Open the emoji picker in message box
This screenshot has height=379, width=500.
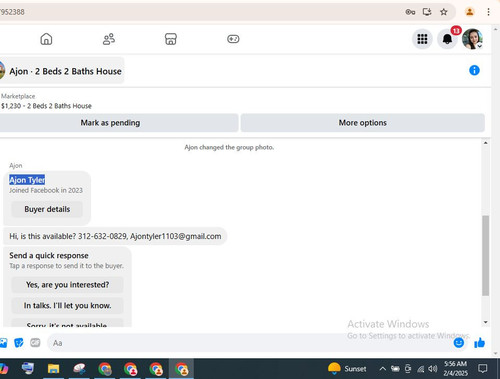pos(459,343)
